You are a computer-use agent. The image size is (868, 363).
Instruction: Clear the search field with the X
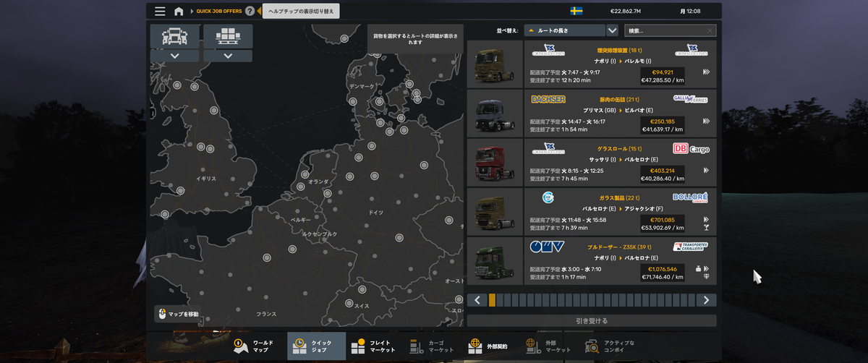point(710,30)
